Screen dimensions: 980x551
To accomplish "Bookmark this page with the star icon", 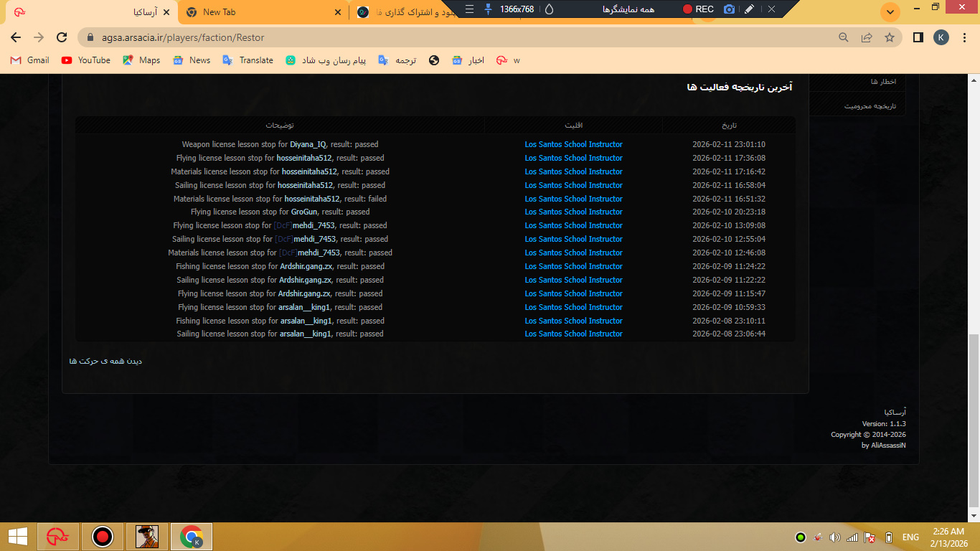I will click(x=890, y=37).
